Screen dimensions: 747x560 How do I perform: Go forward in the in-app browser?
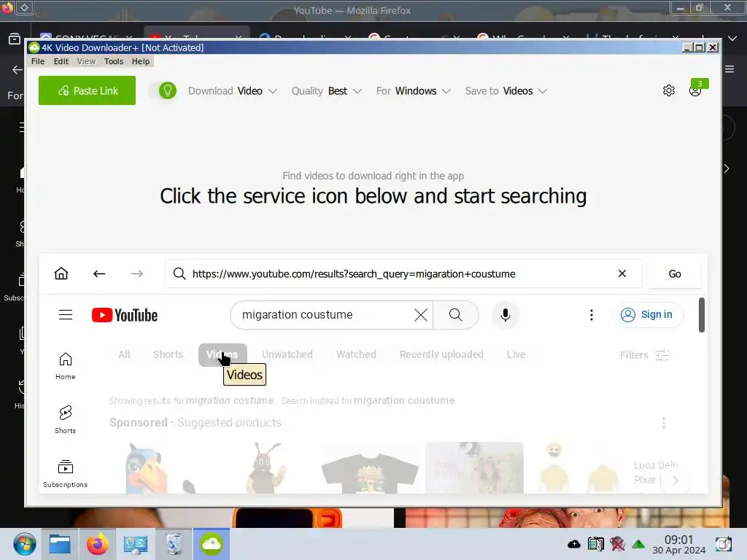click(x=136, y=274)
